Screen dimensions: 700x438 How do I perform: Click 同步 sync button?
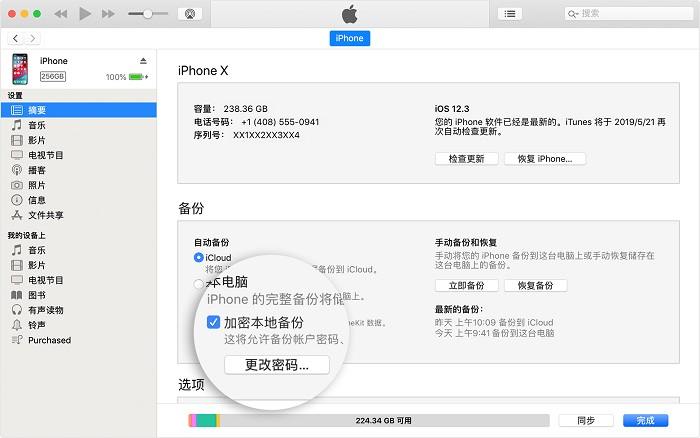(586, 421)
